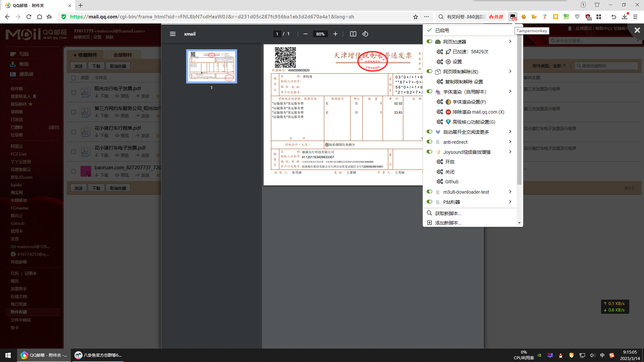Screen dimensions: 644x362
Task: Click the 排除渲染 mail.qq.com red icon
Action: 448,112
